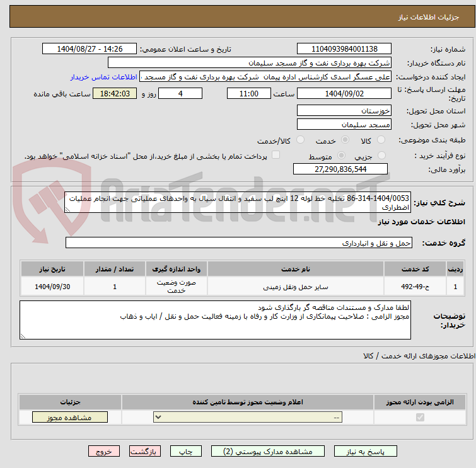Open مشاهده مدارک پیوستی (2) attachments

click(x=268, y=452)
